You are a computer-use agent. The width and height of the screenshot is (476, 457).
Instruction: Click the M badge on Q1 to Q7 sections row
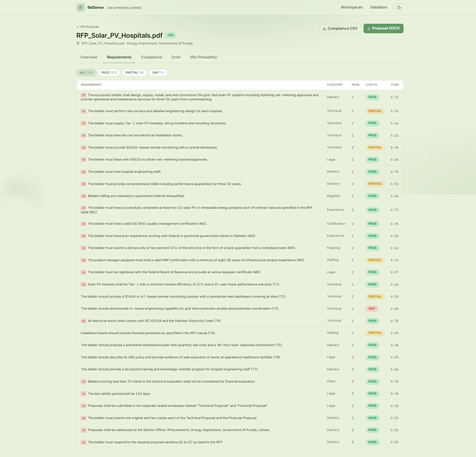coord(83,442)
